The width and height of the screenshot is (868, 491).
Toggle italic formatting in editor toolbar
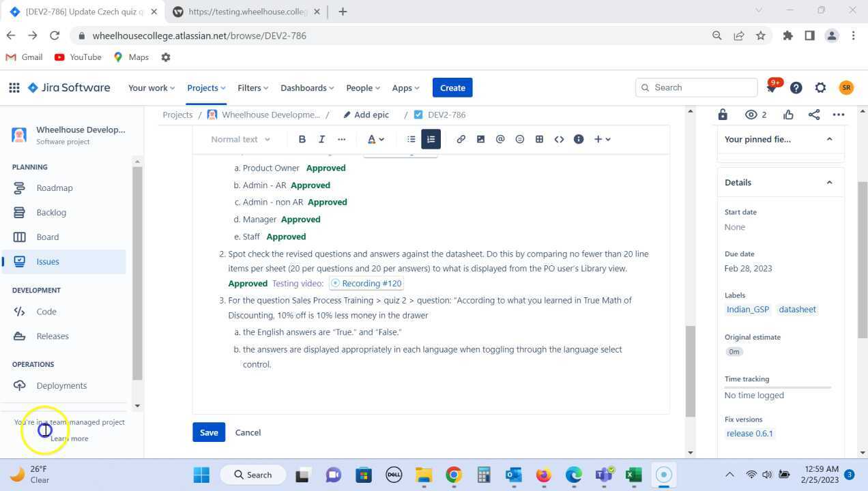point(321,139)
